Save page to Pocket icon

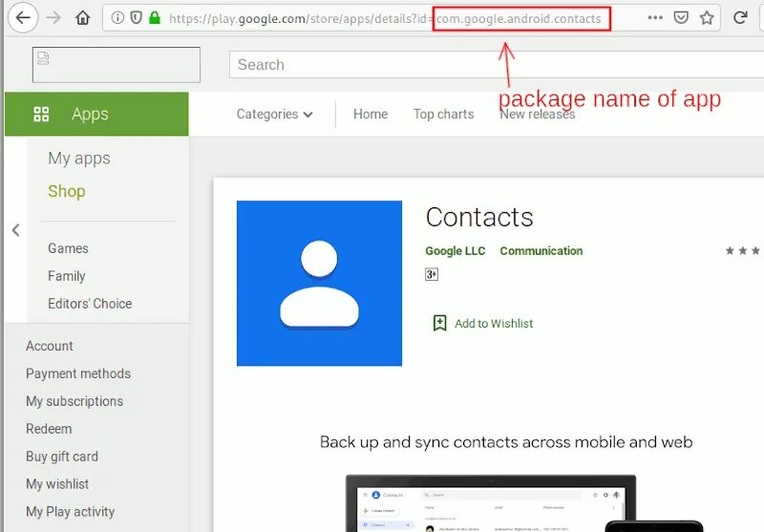click(681, 18)
